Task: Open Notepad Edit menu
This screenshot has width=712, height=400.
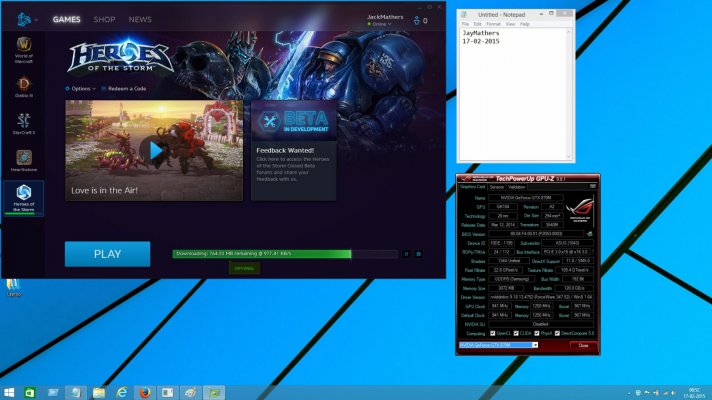Action: pos(477,24)
